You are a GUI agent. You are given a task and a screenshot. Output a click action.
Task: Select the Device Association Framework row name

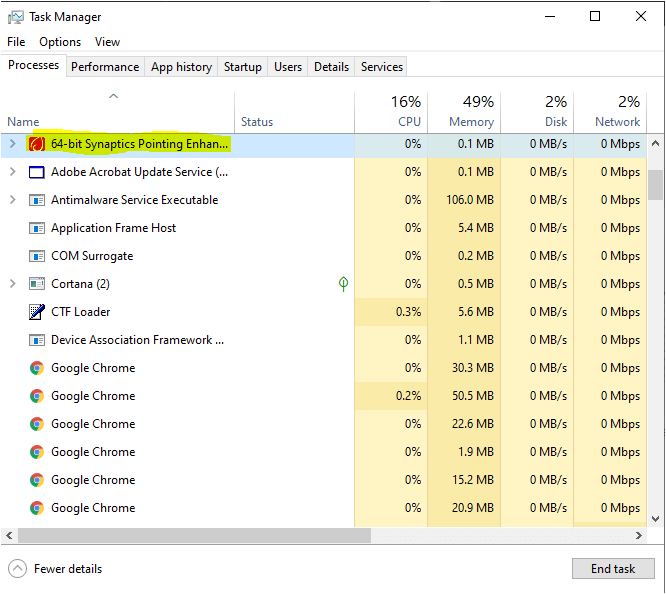click(x=138, y=340)
